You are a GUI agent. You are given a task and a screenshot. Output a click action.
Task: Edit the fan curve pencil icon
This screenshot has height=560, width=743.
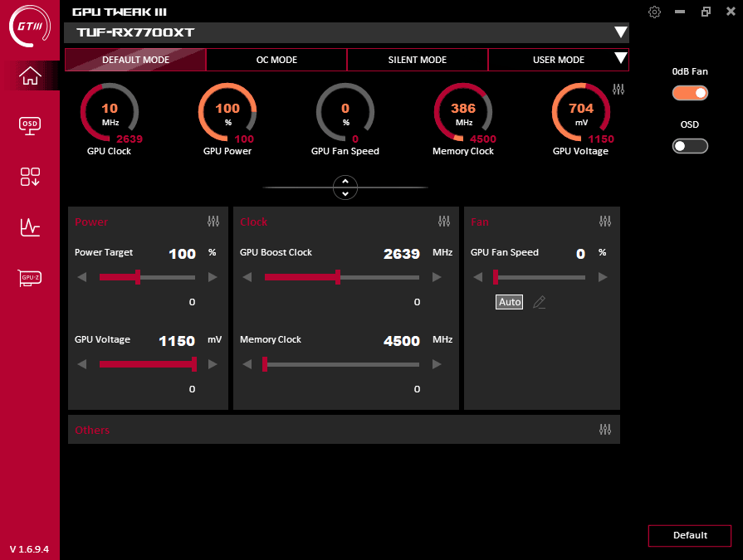pos(540,302)
